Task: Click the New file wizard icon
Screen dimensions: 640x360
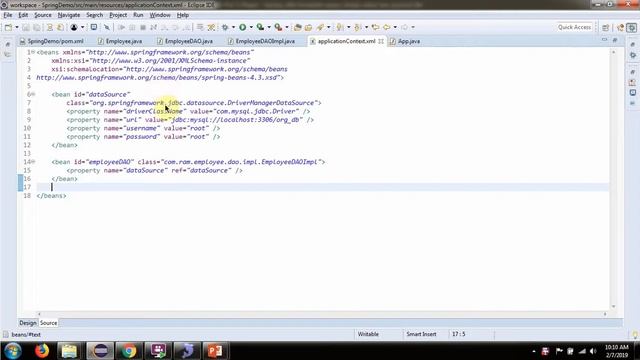Action: [8, 27]
